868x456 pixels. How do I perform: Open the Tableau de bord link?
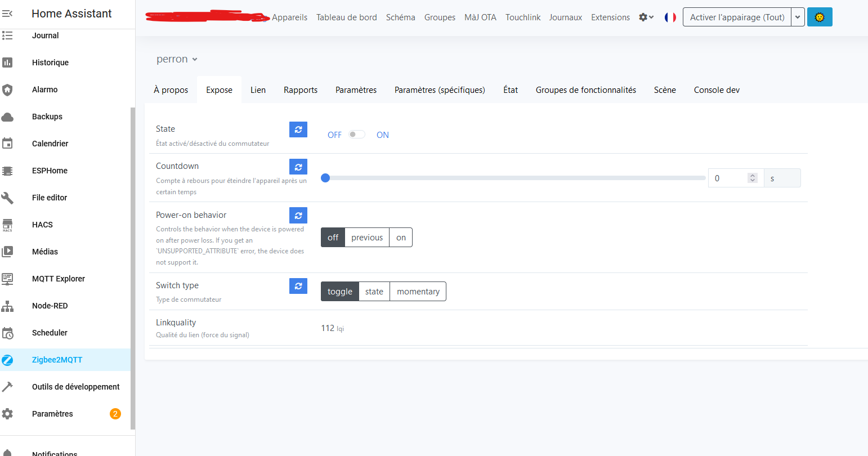click(x=346, y=17)
